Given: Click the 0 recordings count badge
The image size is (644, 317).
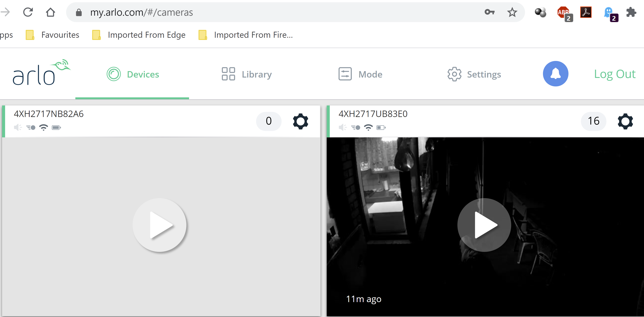Looking at the screenshot, I should coord(269,121).
